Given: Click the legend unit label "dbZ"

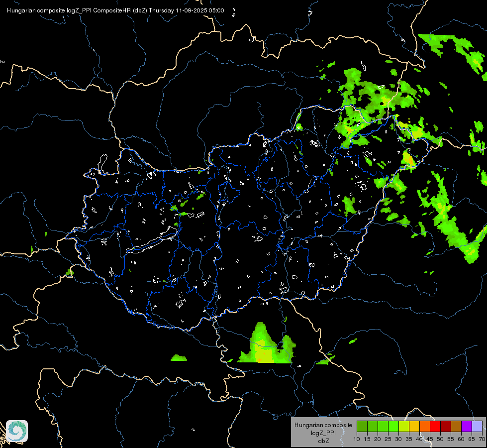Looking at the screenshot, I should click(323, 441).
